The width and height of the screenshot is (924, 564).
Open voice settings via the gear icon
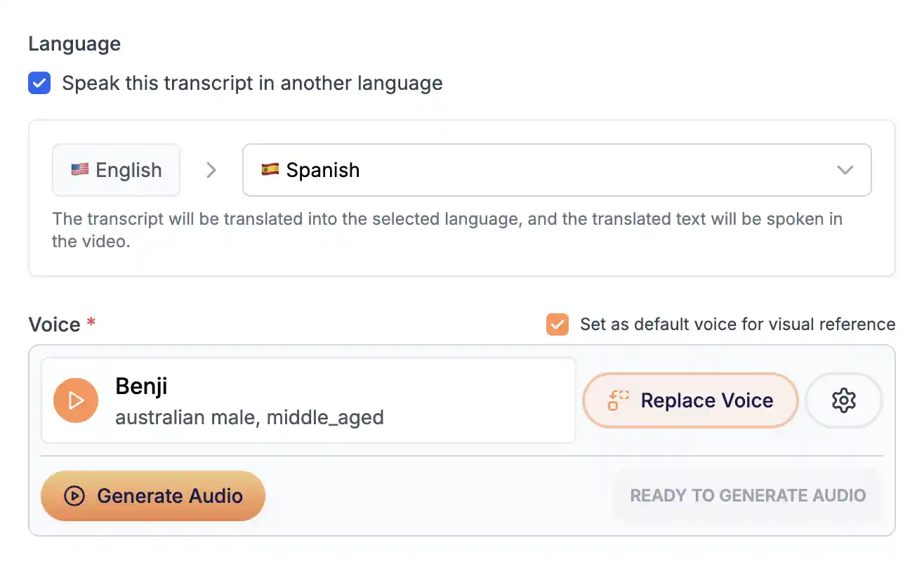pos(843,400)
